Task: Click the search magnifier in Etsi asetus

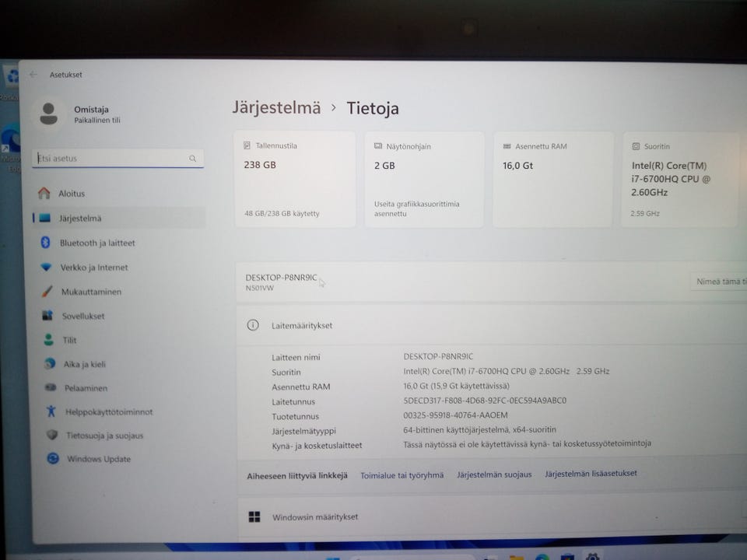Action: (192, 158)
